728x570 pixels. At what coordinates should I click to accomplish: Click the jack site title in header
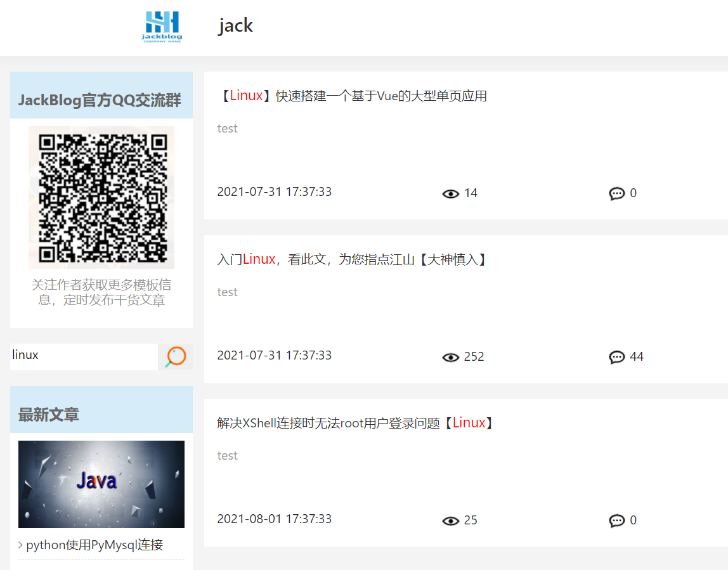pos(235,25)
